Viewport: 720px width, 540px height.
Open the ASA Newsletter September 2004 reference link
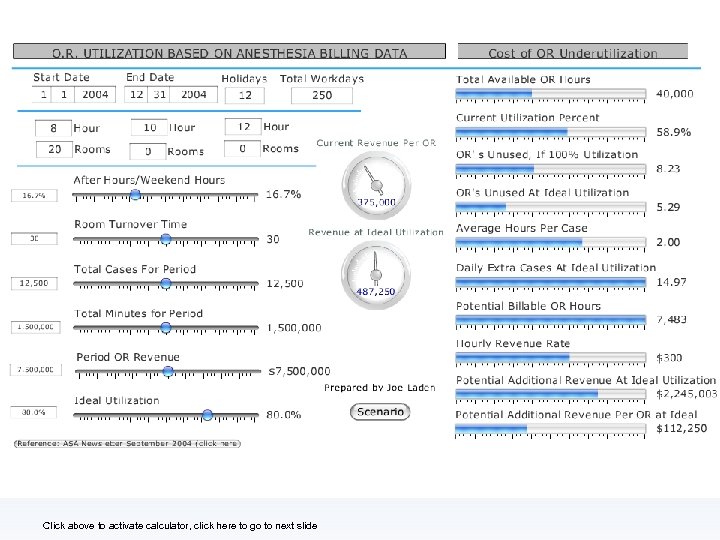tap(127, 444)
